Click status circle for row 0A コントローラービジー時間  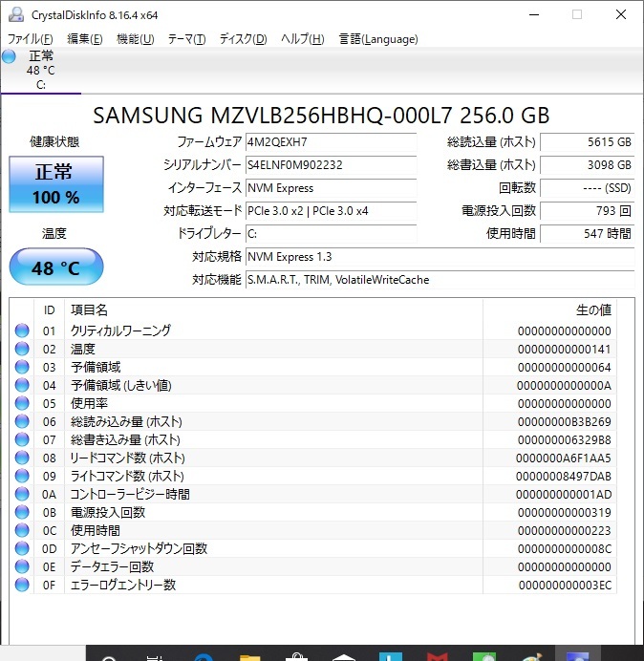[22, 494]
